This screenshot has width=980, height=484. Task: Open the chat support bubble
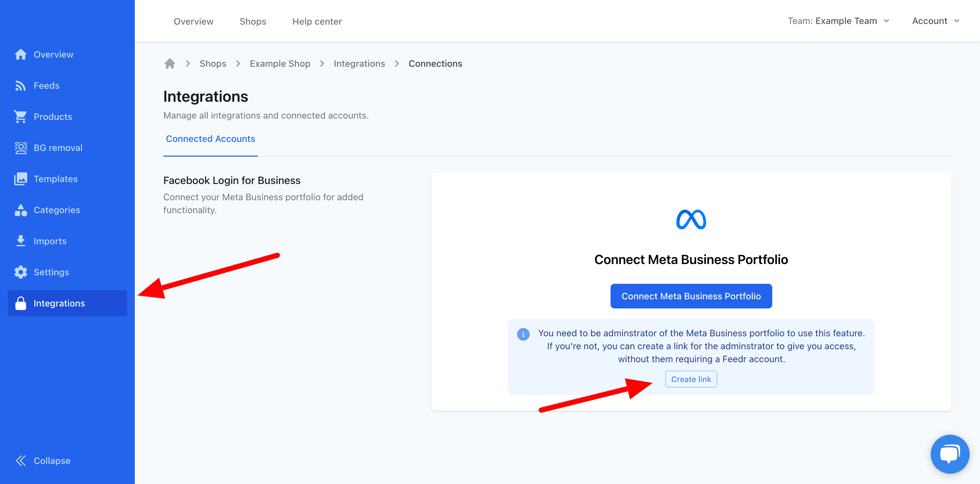950,454
